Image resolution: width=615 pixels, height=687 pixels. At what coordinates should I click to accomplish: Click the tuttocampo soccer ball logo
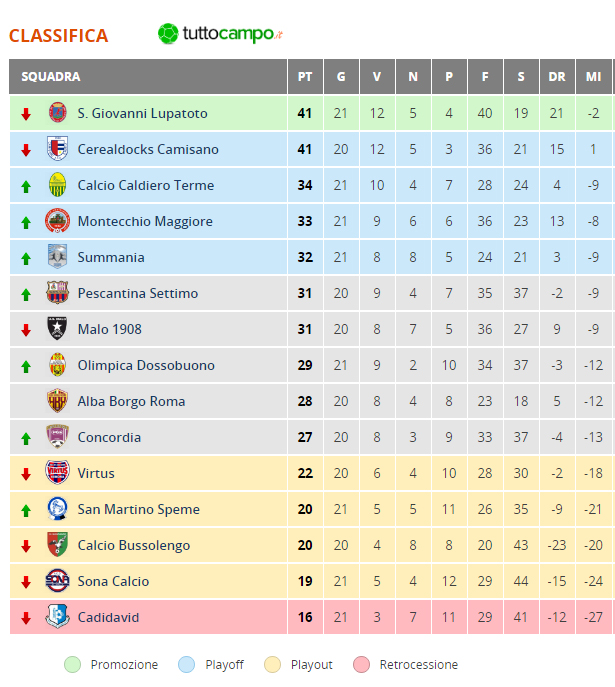pyautogui.click(x=168, y=34)
